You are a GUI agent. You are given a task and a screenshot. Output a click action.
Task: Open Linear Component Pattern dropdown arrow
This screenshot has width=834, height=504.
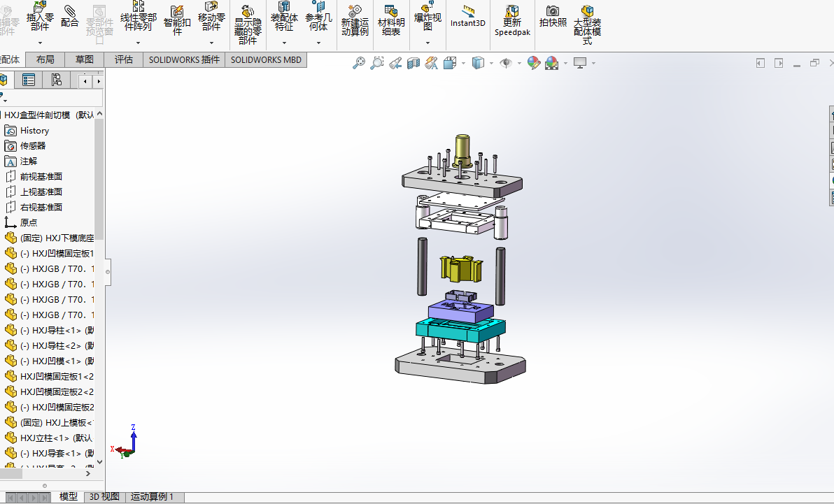[139, 43]
